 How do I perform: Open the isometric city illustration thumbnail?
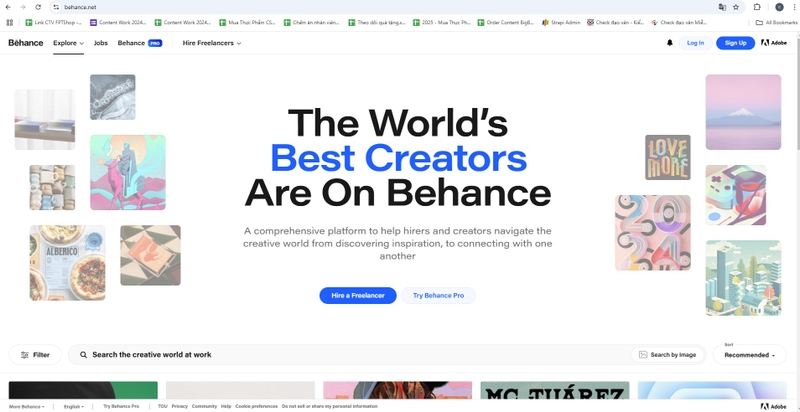(x=743, y=278)
